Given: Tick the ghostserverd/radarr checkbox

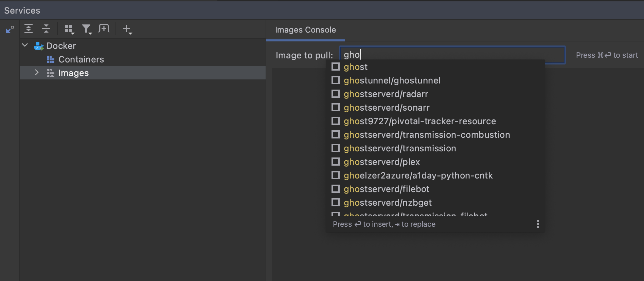Looking at the screenshot, I should pos(336,94).
